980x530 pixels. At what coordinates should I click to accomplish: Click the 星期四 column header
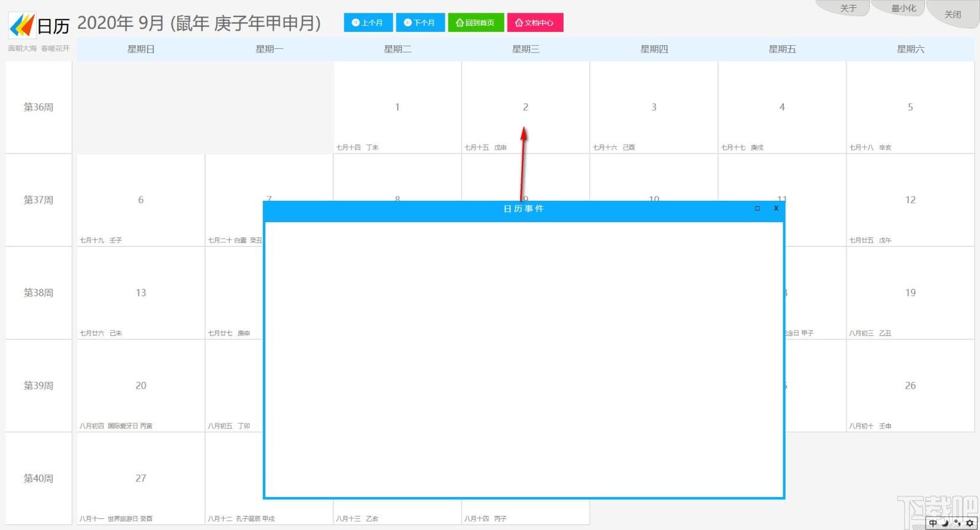pos(654,49)
